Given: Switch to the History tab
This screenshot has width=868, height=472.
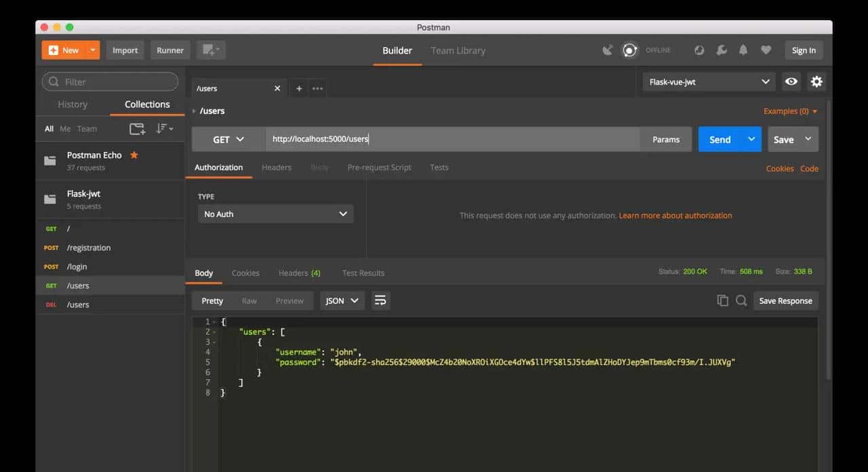Looking at the screenshot, I should [x=73, y=104].
